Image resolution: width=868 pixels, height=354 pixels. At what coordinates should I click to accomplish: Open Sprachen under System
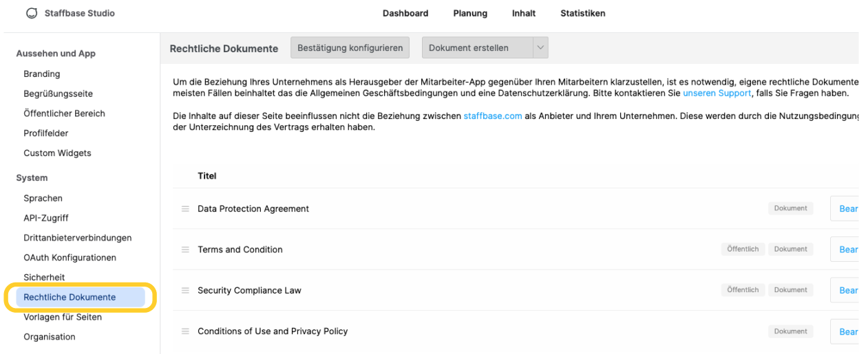[x=43, y=198]
